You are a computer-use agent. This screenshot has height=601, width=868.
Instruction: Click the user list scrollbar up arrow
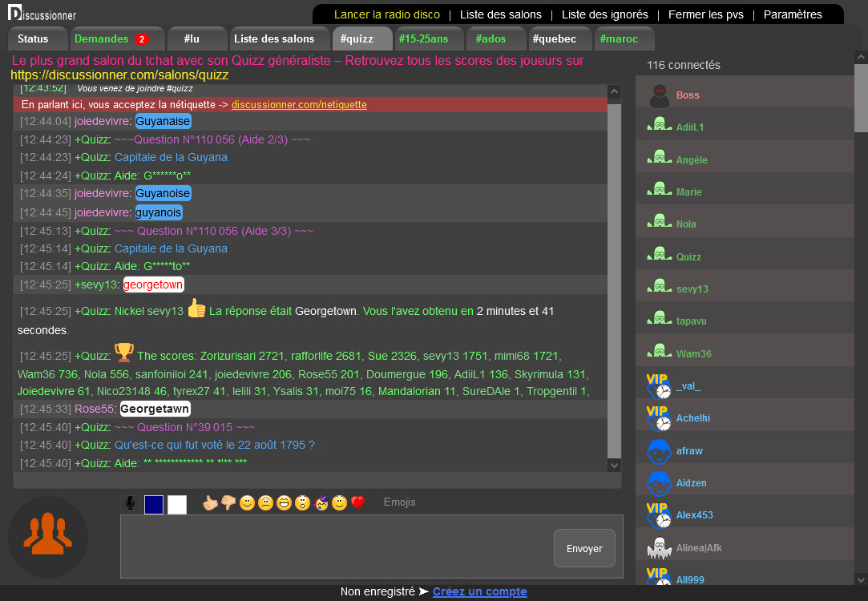(861, 57)
